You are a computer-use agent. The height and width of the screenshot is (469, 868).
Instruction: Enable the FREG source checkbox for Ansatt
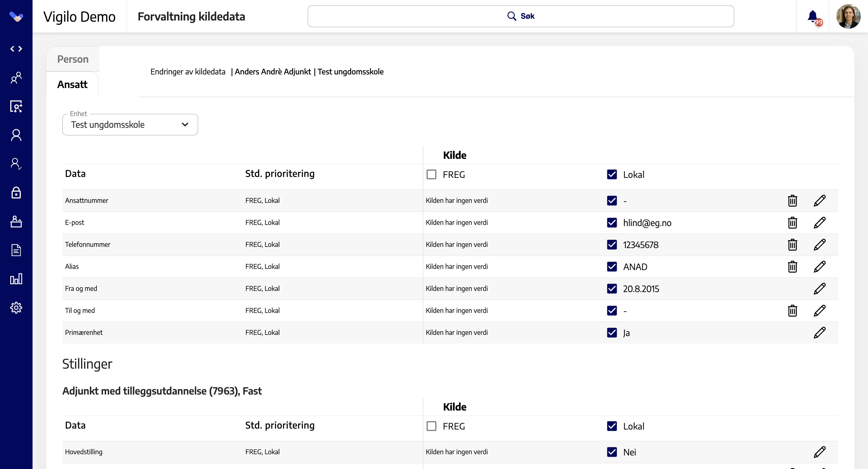coord(431,175)
